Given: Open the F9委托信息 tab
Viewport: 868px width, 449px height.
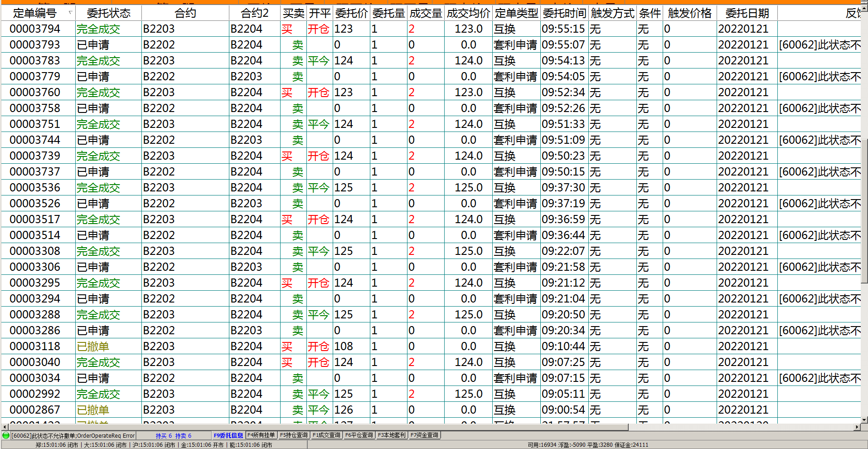Looking at the screenshot, I should [x=228, y=435].
